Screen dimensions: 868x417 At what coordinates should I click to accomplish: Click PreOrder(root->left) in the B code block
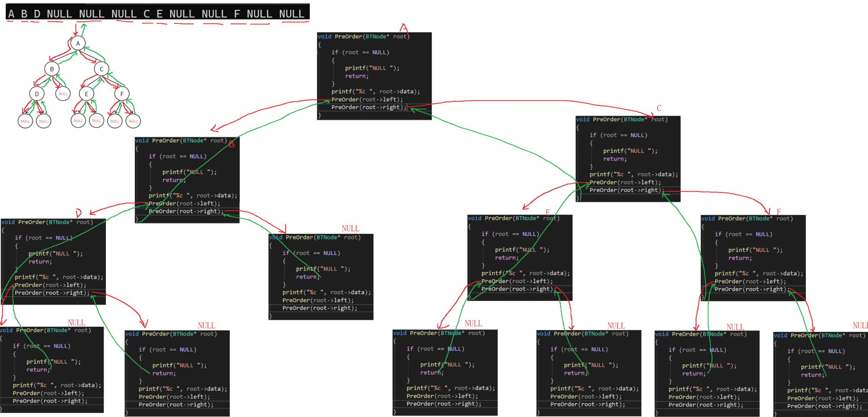184,203
